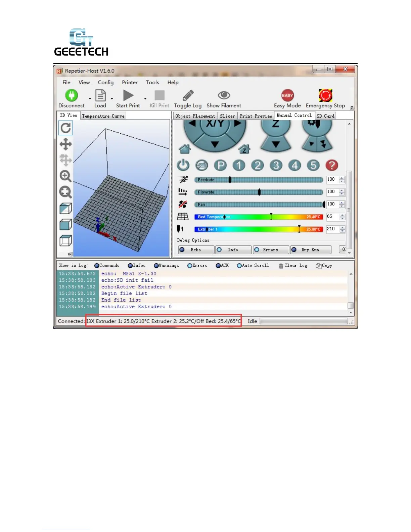Image resolution: width=411 pixels, height=532 pixels.
Task: Run custom script button 1
Action: coord(239,165)
